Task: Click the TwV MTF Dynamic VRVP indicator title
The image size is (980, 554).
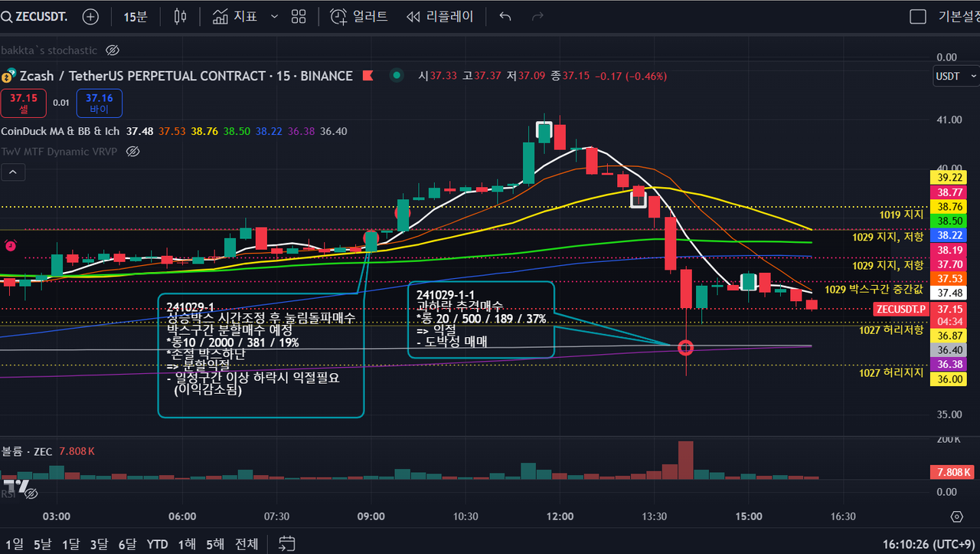Action: (x=59, y=151)
